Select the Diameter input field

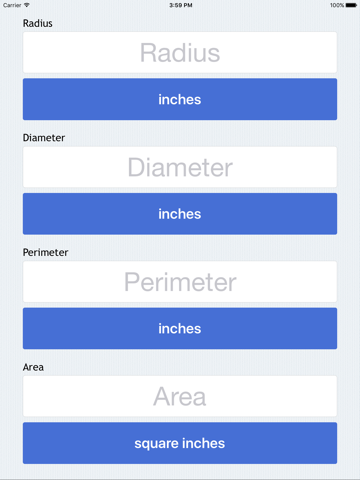(180, 167)
